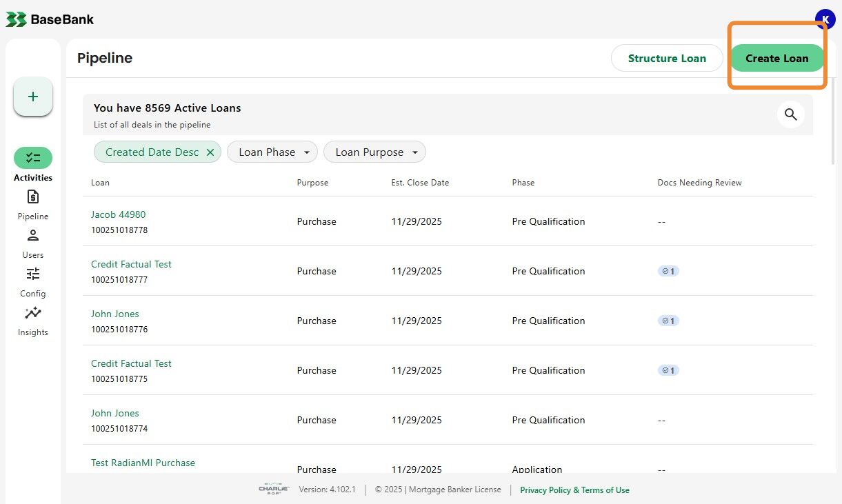842x504 pixels.
Task: Open Privacy Policy & Terms of Use
Action: (574, 490)
